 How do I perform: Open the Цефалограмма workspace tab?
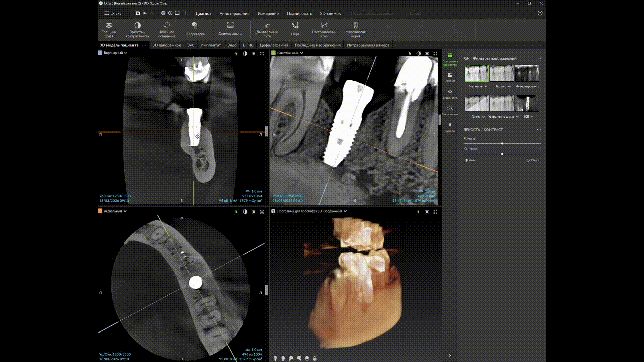point(274,45)
